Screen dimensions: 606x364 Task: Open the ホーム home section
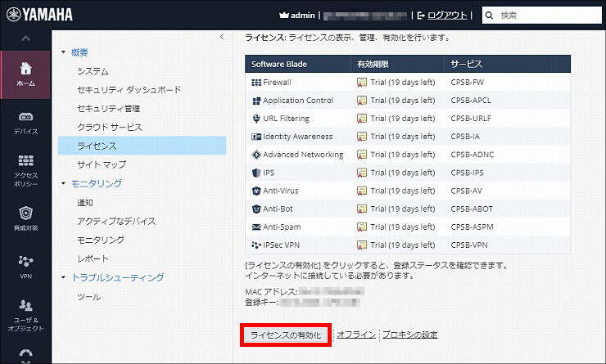tap(25, 74)
